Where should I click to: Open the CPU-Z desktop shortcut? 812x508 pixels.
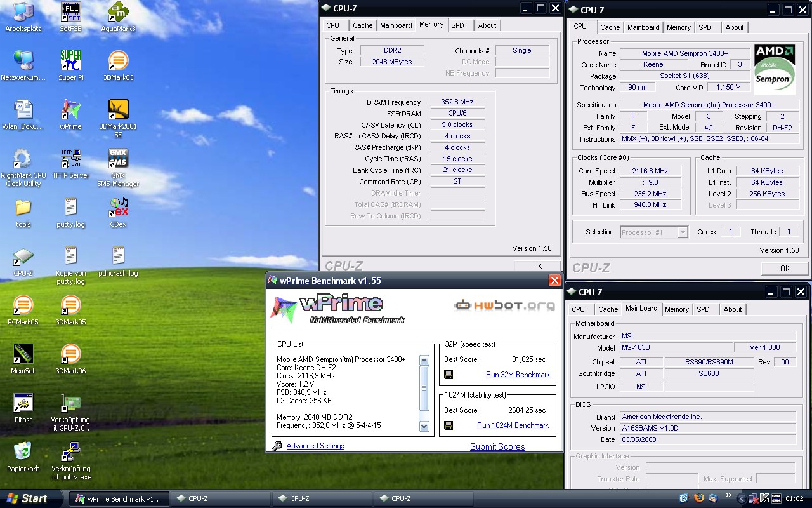tap(23, 256)
